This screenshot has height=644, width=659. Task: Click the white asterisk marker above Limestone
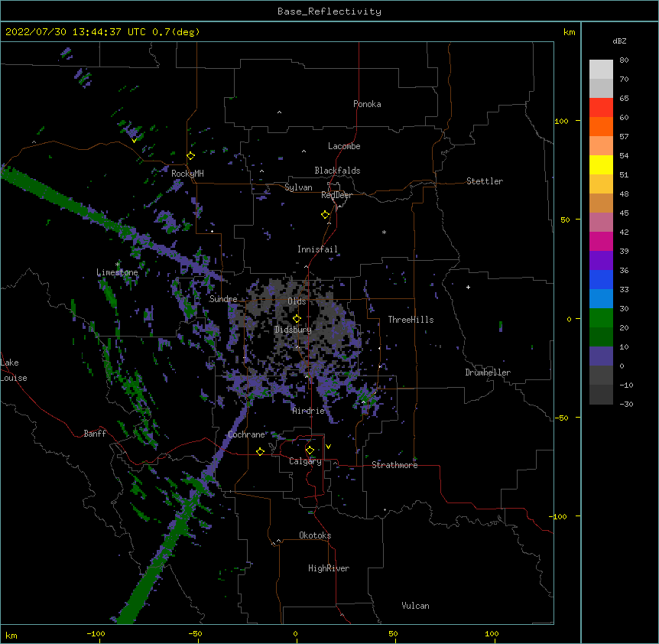(x=118, y=265)
